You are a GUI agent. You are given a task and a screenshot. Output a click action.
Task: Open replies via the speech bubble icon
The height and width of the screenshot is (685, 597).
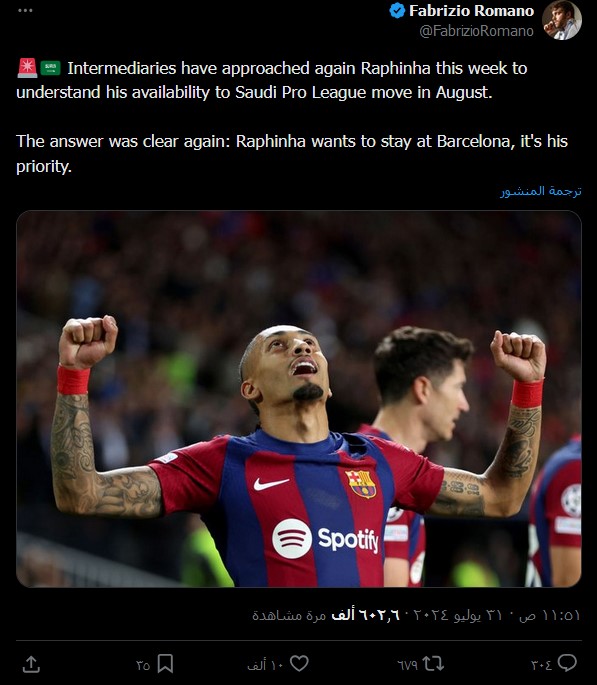click(567, 664)
